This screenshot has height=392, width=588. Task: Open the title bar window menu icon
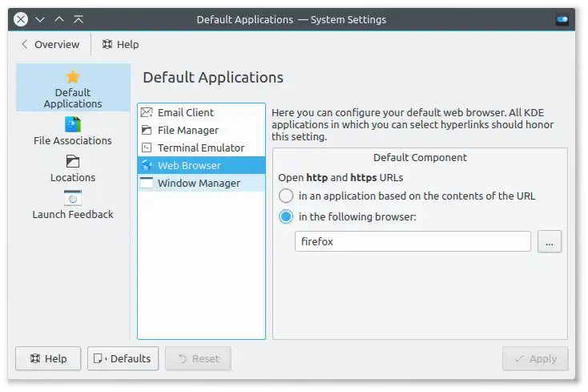tap(21, 19)
